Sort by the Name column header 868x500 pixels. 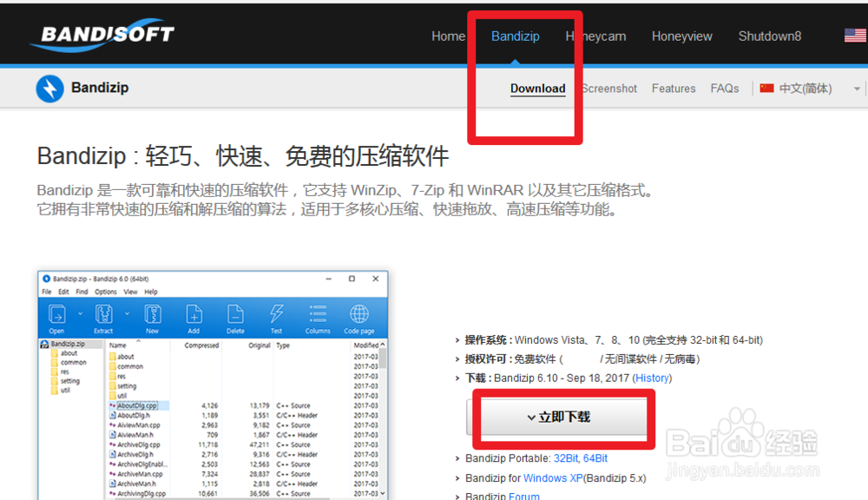[118, 345]
